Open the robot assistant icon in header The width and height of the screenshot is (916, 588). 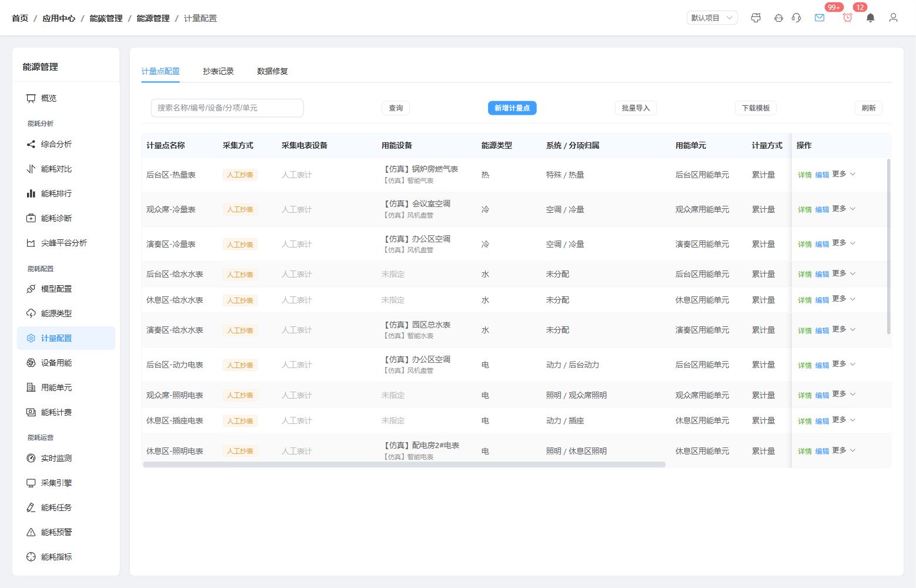pyautogui.click(x=778, y=18)
